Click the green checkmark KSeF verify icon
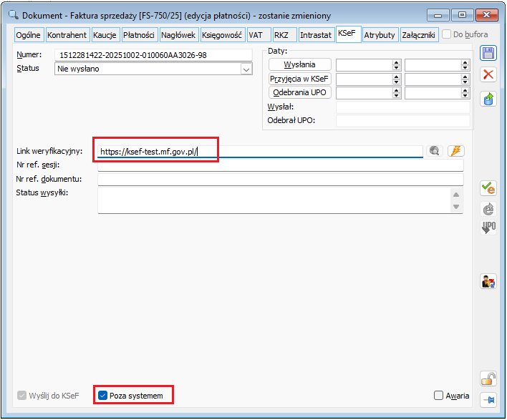The image size is (507, 420). (x=488, y=187)
